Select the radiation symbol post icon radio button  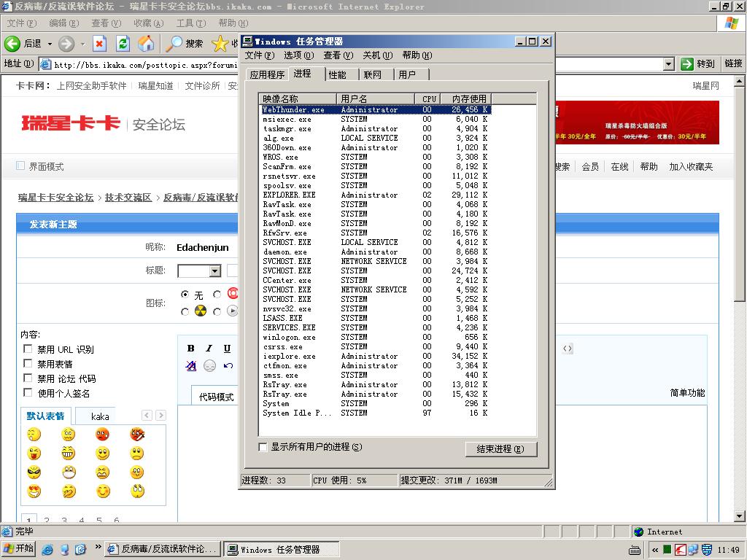click(x=185, y=311)
